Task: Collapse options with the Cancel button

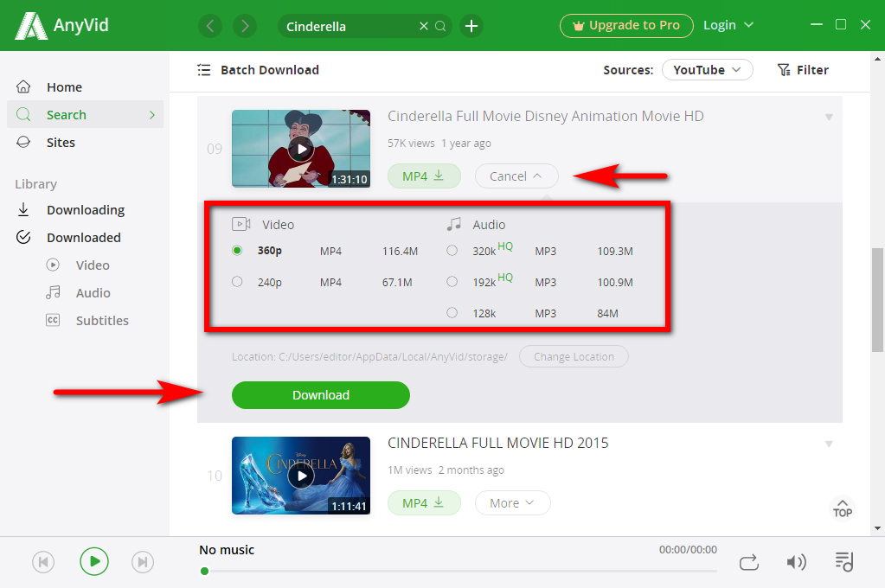Action: [x=516, y=176]
